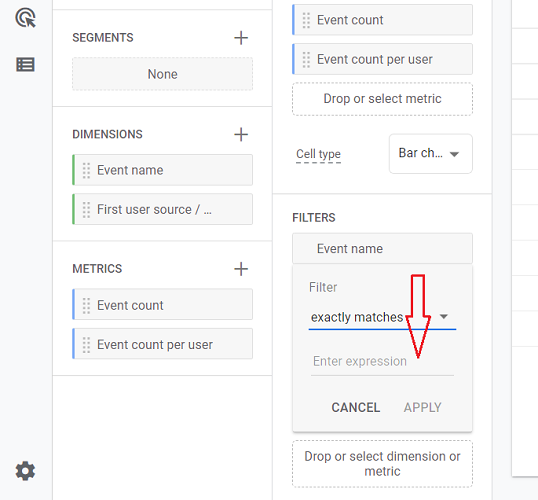
Task: Select Event count in Values section
Action: (382, 20)
